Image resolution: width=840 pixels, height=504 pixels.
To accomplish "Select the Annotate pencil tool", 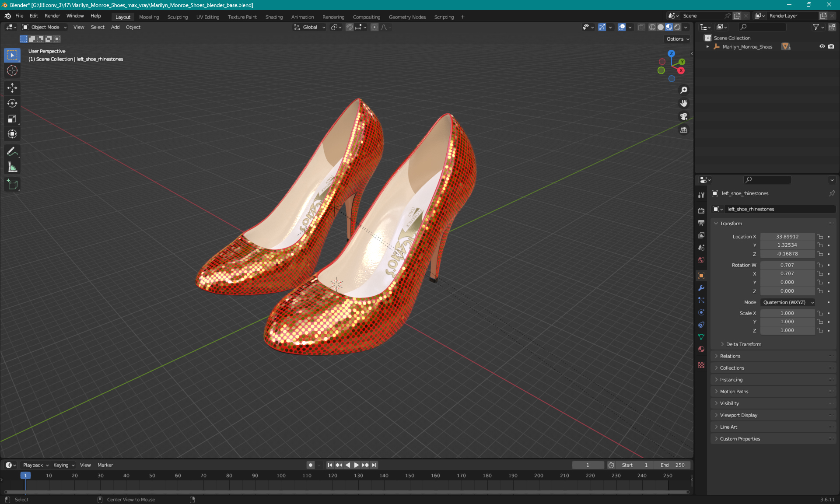I will click(x=12, y=152).
